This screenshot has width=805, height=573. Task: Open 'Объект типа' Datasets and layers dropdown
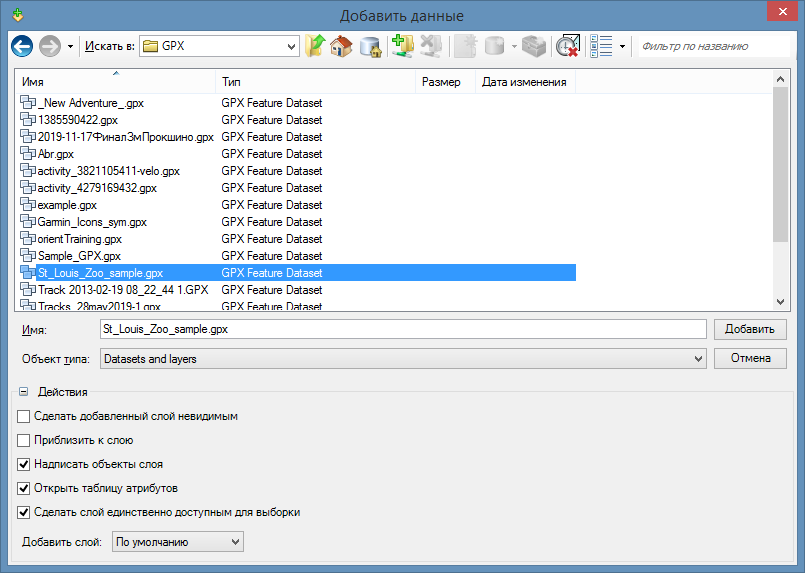[x=403, y=359]
